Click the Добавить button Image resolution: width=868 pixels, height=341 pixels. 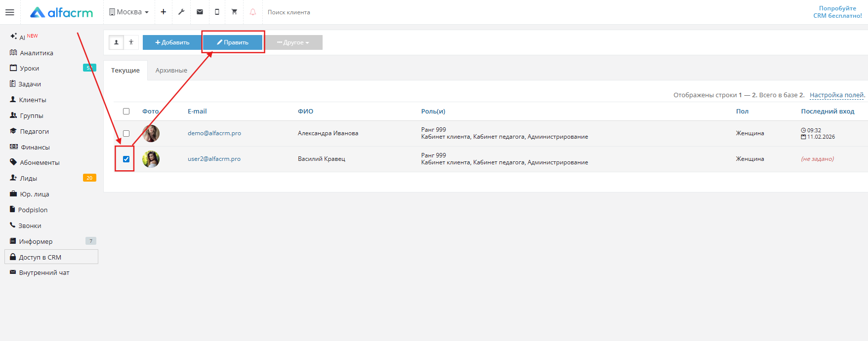coord(172,42)
